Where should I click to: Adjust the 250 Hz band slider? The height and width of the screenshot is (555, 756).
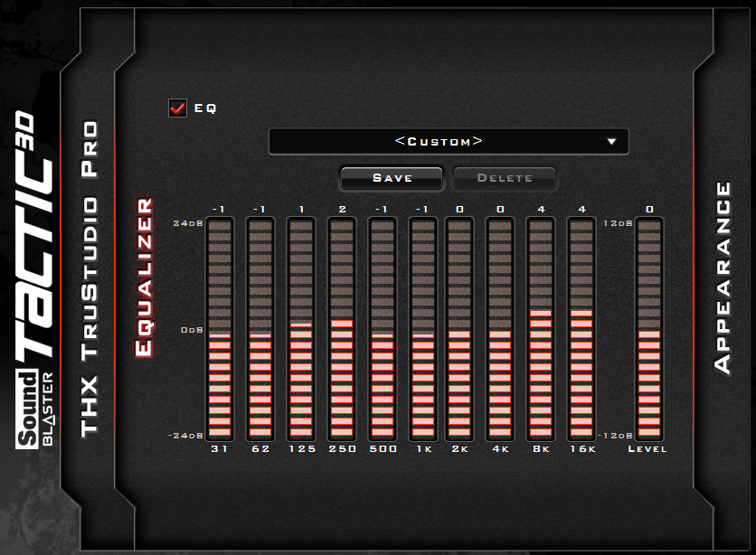[342, 329]
